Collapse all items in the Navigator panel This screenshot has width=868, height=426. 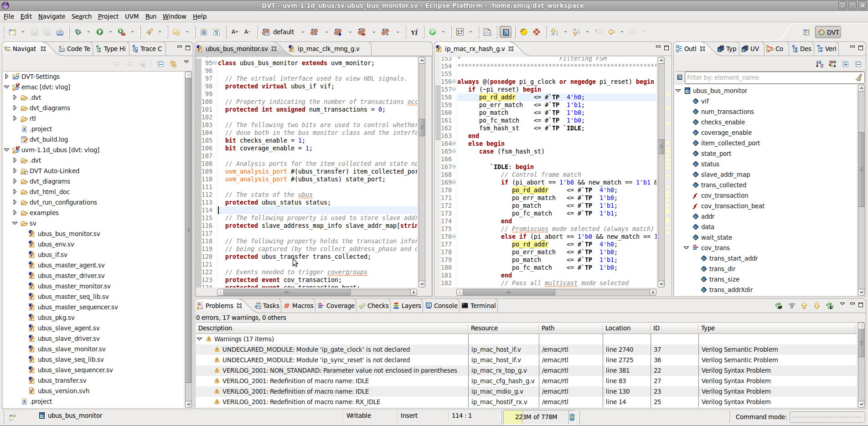tap(160, 64)
